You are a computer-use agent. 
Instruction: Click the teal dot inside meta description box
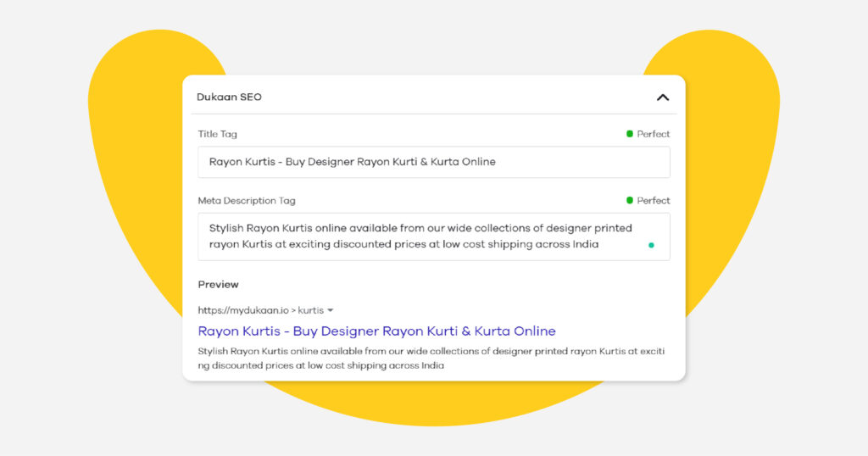click(651, 245)
